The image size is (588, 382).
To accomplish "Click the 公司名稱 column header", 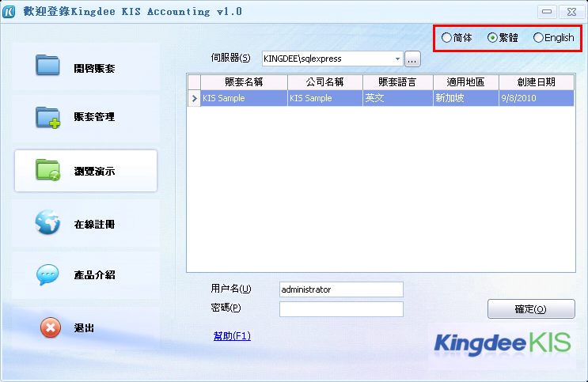I will click(325, 82).
